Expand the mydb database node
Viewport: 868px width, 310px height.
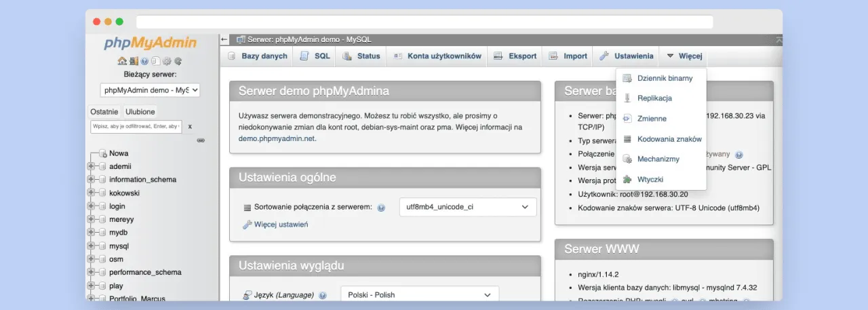(x=91, y=233)
